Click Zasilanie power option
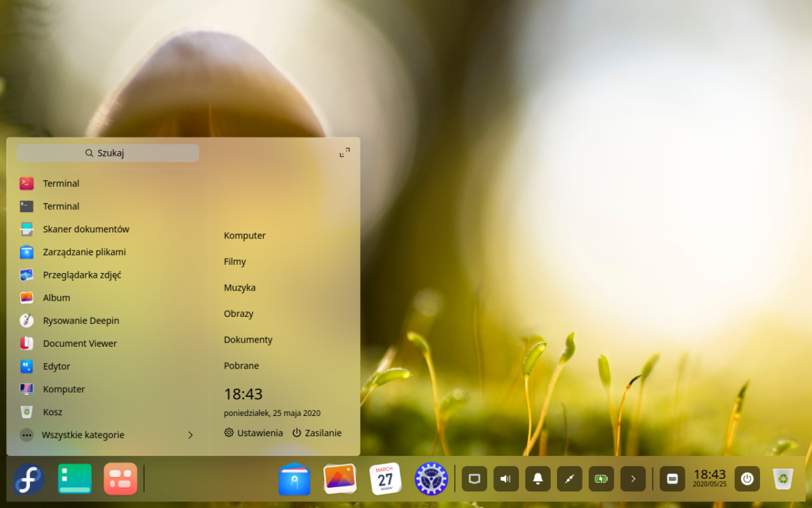The height and width of the screenshot is (508, 812). [317, 433]
